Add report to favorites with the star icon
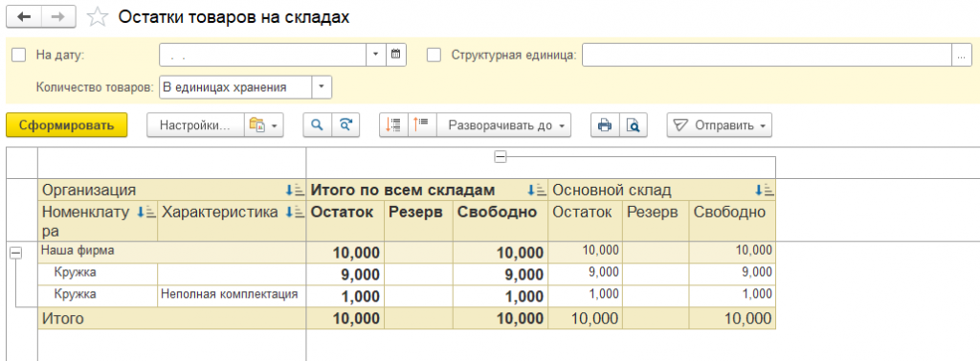Viewport: 980px width, 361px height. pos(97,17)
